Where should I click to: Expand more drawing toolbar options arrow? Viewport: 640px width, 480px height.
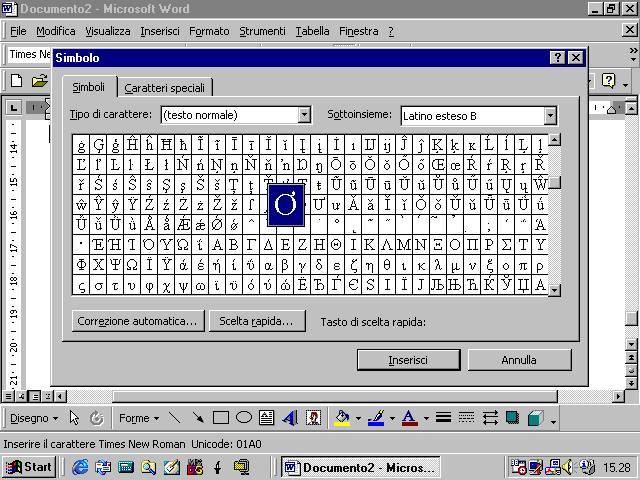553,421
